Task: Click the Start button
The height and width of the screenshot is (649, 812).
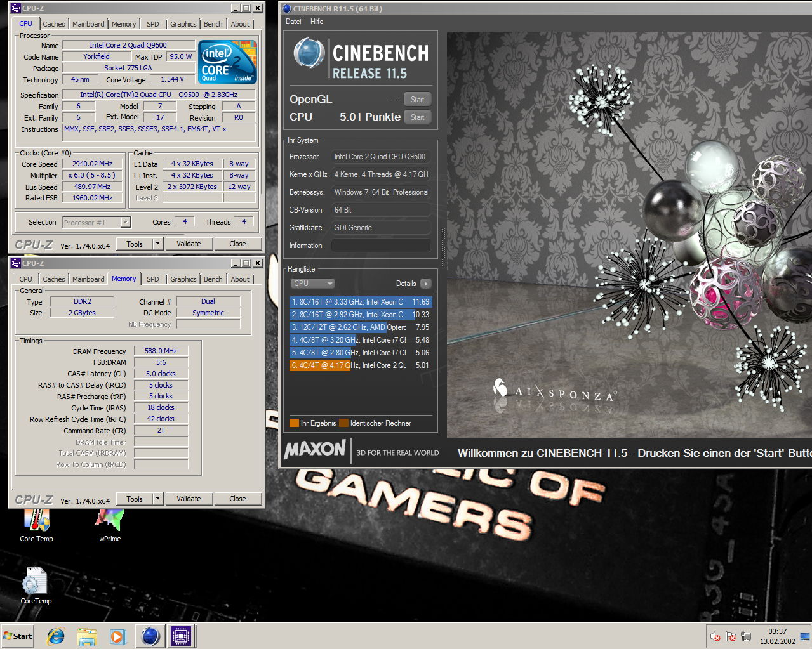Action: coord(18,636)
